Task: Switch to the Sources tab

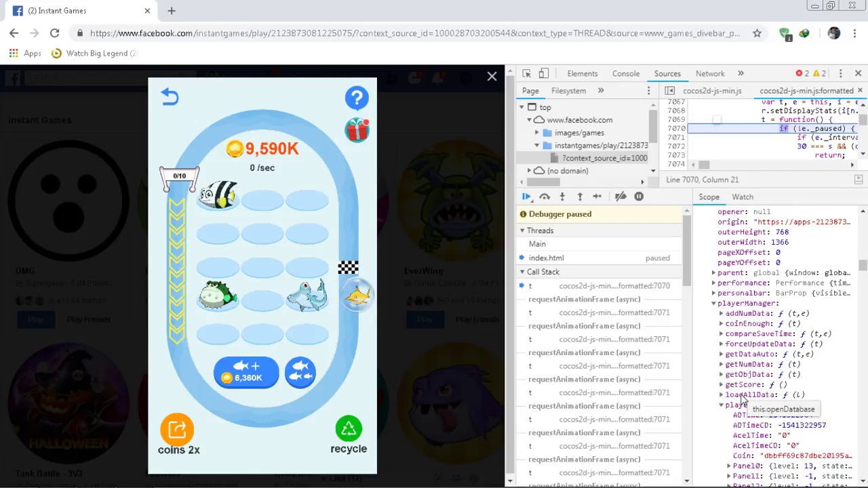Action: coord(667,73)
